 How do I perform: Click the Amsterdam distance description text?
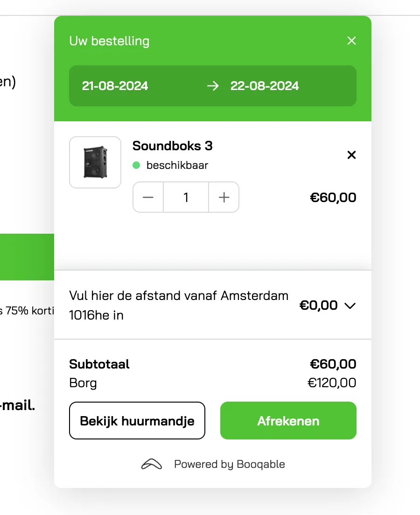[178, 305]
